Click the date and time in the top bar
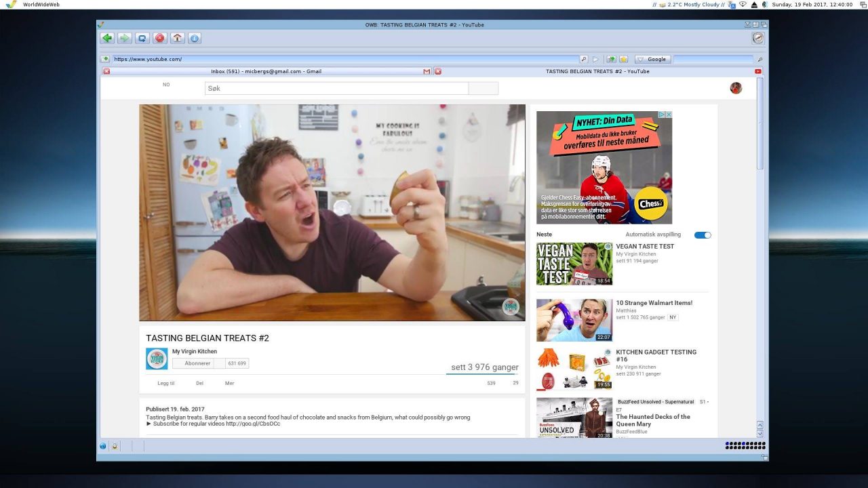Screen dimensions: 868x488 [x=812, y=4]
